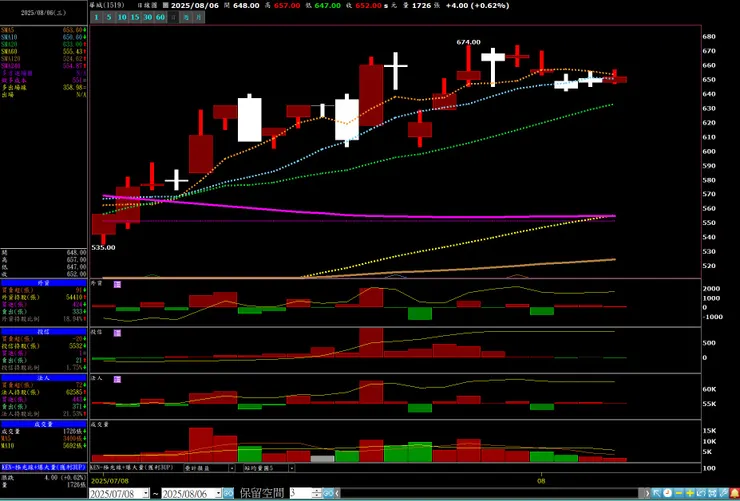
Task: Select the daily (日) chart timeframe tab
Action: [x=174, y=17]
